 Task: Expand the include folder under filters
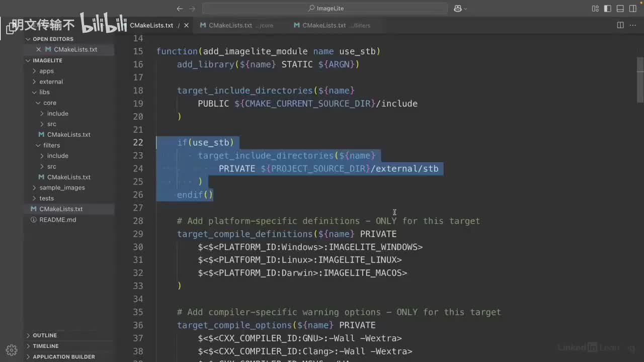point(57,155)
